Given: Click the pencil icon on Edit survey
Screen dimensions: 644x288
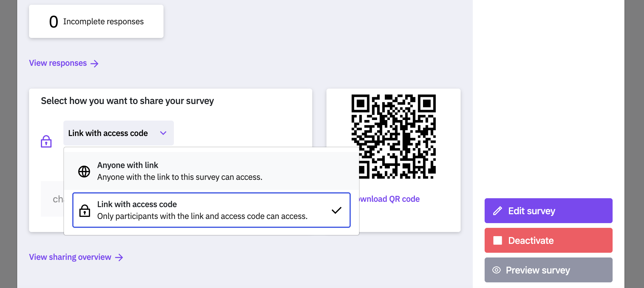Looking at the screenshot, I should (498, 211).
